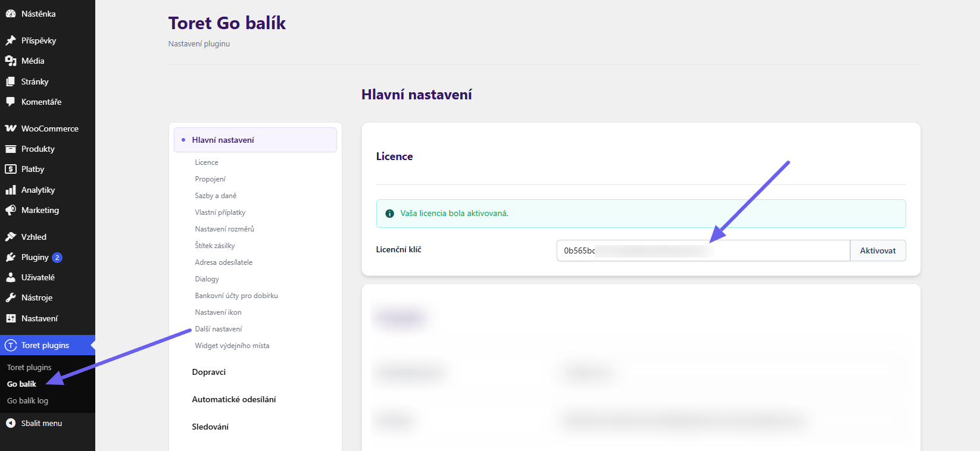
Task: Jump to the Licence subsection
Action: tap(207, 162)
